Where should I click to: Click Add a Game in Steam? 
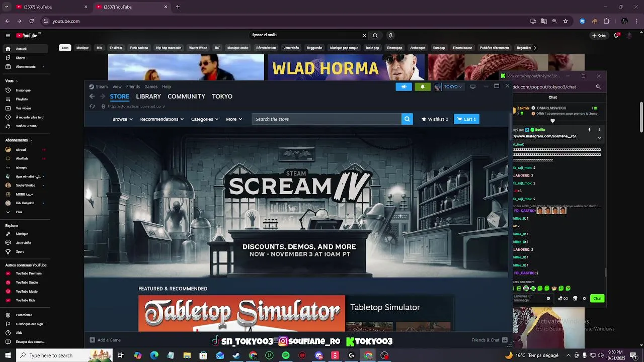coord(105,340)
